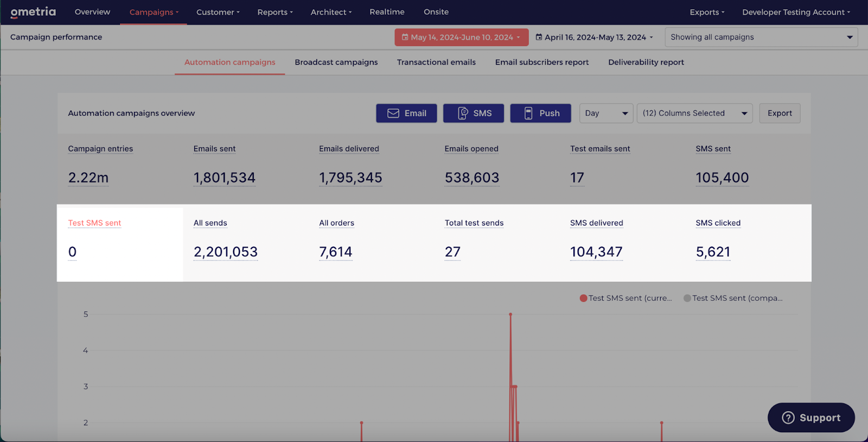Open the Day granularity dropdown
The image size is (868, 442).
tap(606, 113)
